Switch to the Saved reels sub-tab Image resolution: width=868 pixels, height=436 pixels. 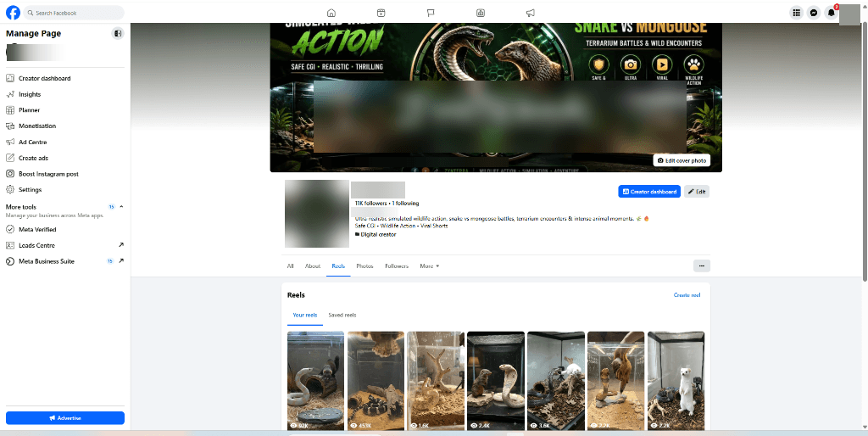tap(342, 316)
